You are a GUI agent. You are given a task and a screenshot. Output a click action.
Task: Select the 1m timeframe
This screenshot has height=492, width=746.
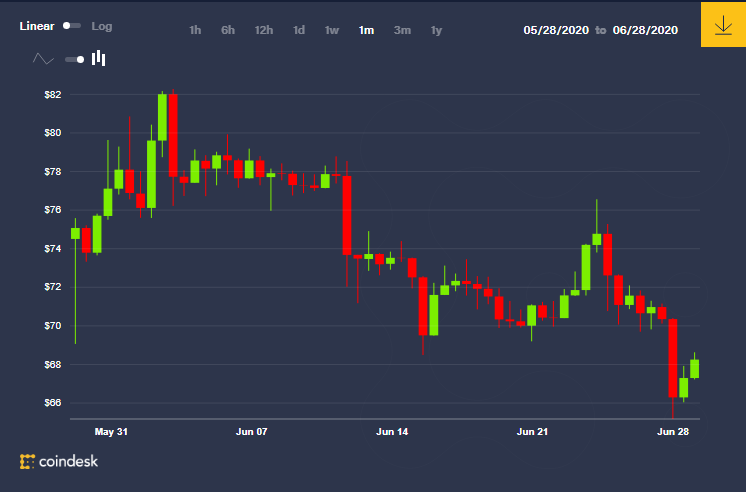coord(366,30)
